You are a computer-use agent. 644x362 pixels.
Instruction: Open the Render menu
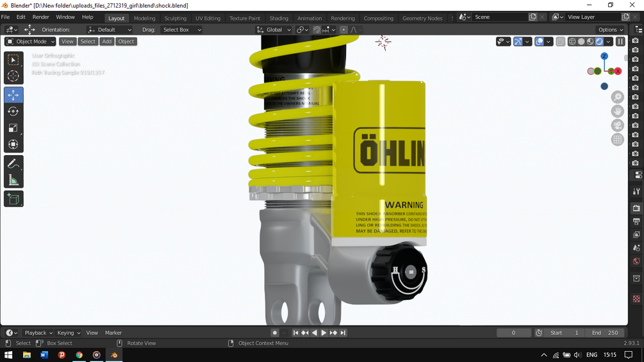pyautogui.click(x=40, y=17)
